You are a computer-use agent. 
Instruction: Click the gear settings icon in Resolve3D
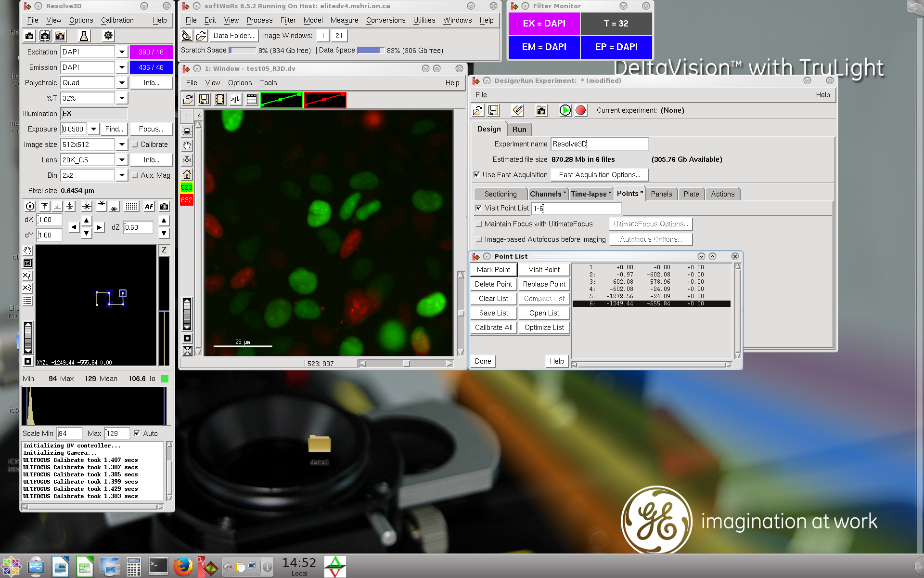[x=108, y=36]
